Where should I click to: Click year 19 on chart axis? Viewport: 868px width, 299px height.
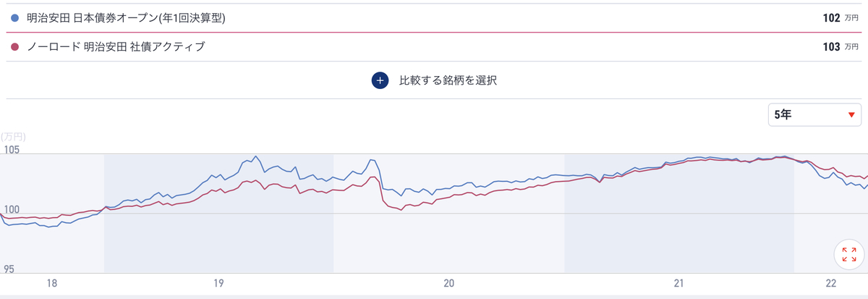point(218,282)
